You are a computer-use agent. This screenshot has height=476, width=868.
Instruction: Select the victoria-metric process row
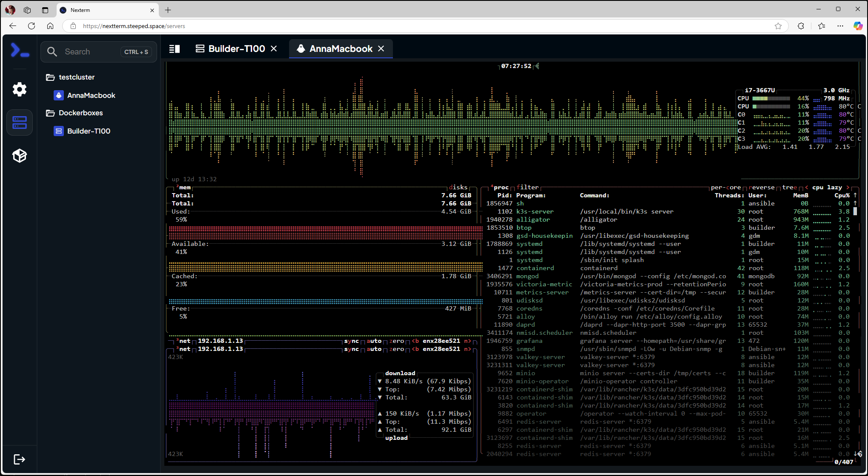(667, 284)
